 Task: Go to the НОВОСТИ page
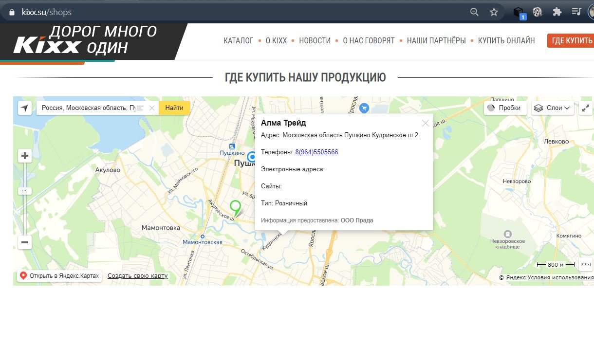coord(315,40)
